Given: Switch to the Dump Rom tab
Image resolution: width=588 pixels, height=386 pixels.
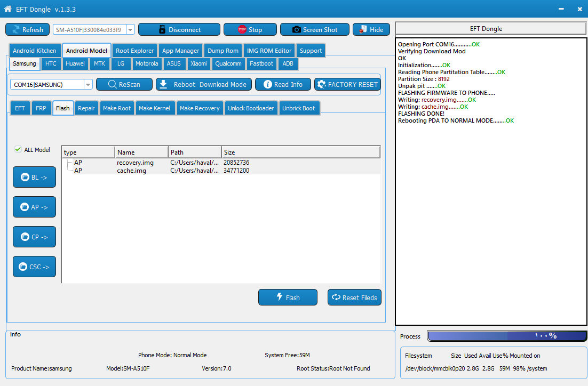Looking at the screenshot, I should (223, 51).
